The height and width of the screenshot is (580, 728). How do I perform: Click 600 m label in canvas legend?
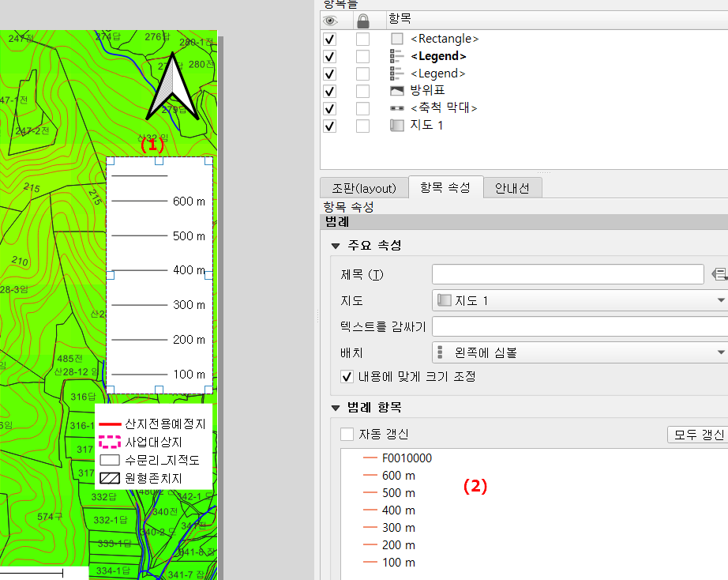click(x=189, y=201)
